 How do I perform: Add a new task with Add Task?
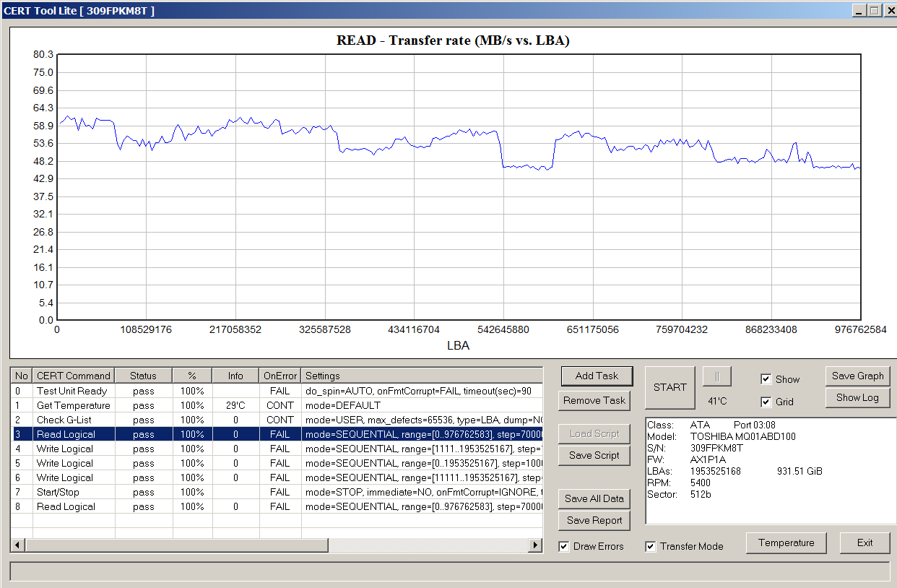[x=596, y=376]
